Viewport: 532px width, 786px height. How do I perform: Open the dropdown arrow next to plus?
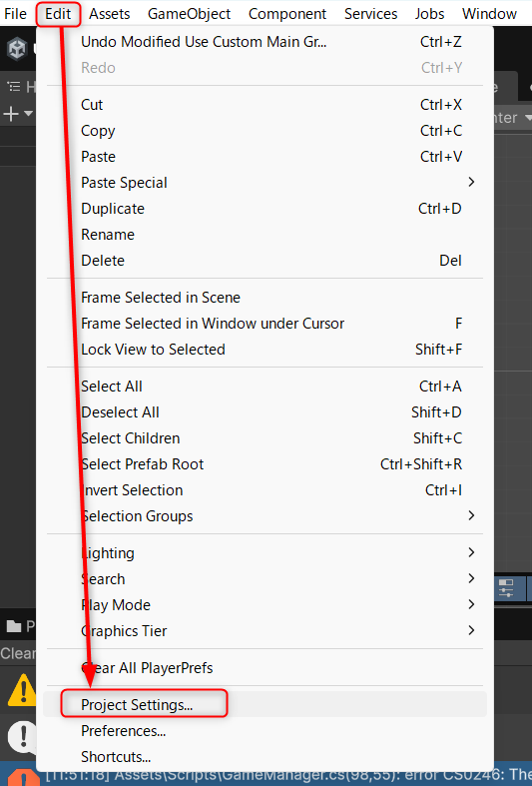coord(28,114)
